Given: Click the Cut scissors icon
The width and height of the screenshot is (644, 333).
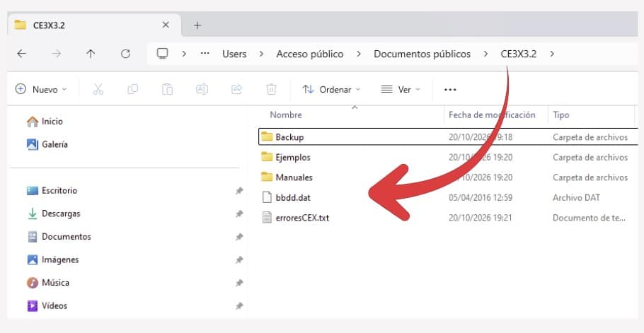Looking at the screenshot, I should 98,89.
